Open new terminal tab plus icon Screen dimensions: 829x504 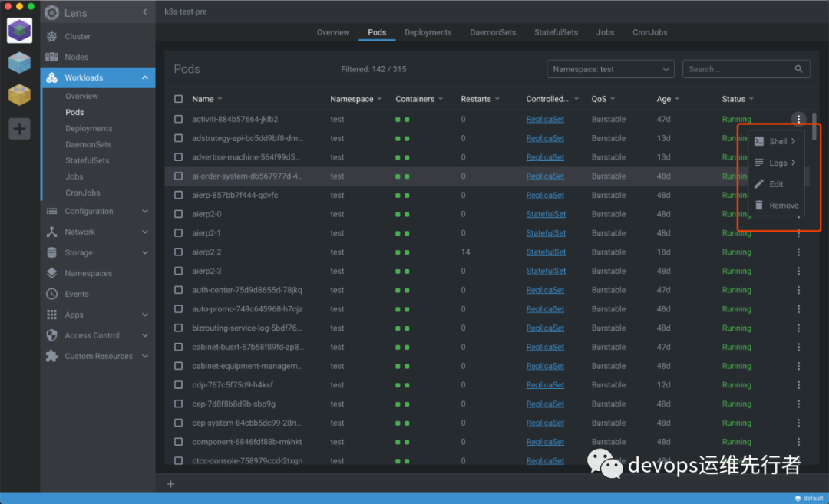point(171,484)
